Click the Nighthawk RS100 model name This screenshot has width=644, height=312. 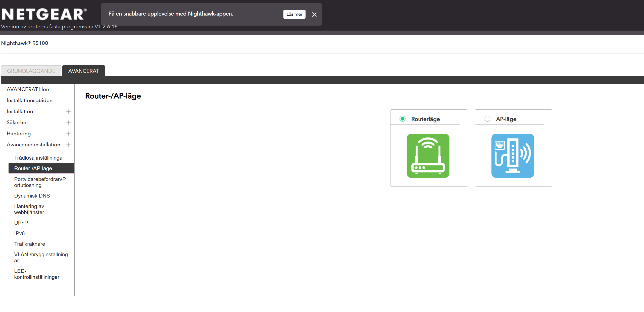[25, 43]
